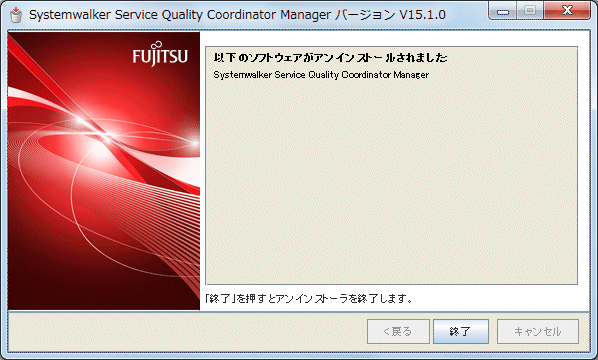
Task: Close the window with the red X
Action: pyautogui.click(x=567, y=11)
